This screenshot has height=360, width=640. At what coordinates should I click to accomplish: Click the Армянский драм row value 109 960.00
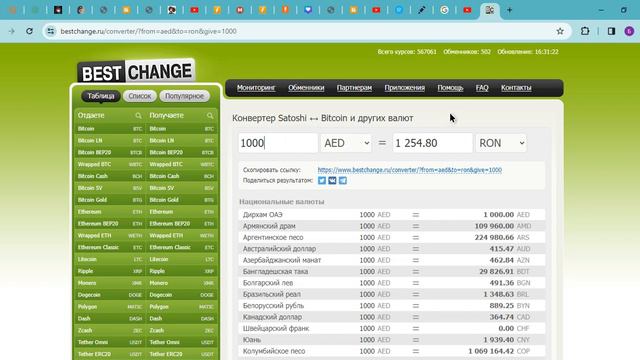coord(494,226)
